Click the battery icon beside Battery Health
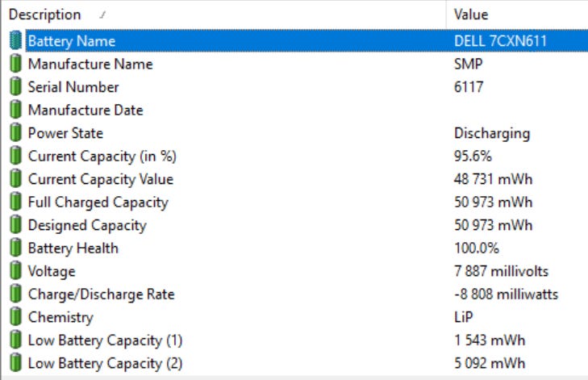 pyautogui.click(x=15, y=248)
